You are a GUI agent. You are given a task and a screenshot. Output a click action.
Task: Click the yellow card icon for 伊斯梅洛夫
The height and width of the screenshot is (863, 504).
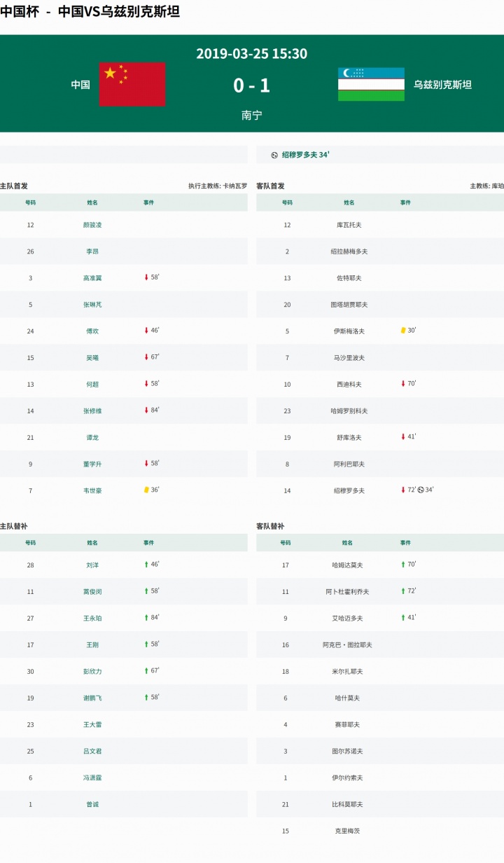coord(403,330)
